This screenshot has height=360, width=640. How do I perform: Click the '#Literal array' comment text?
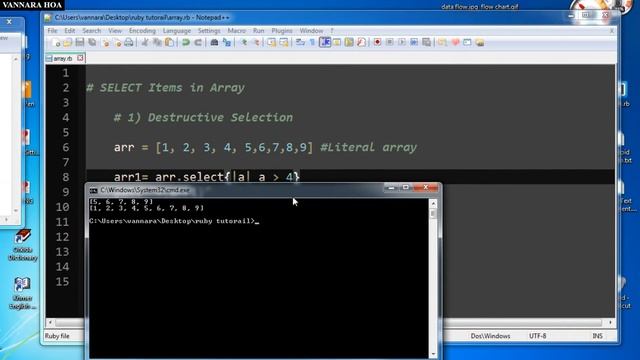click(x=368, y=147)
